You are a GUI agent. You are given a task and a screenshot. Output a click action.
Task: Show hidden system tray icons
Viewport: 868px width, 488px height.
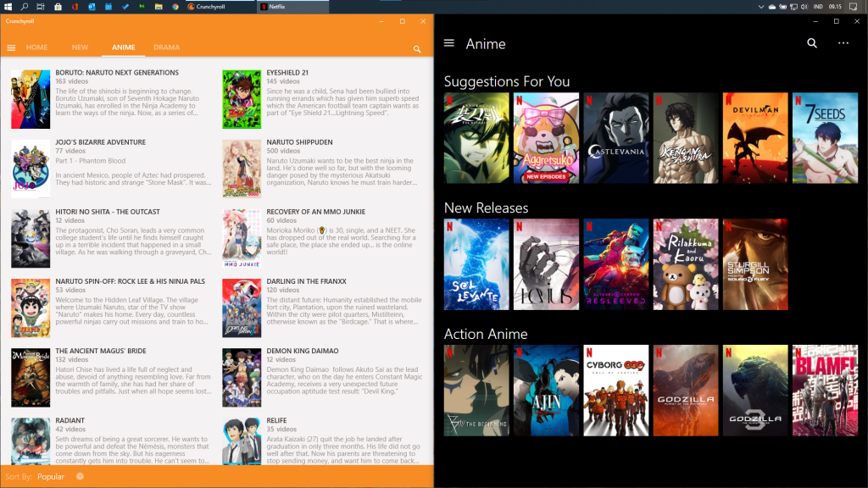pos(763,6)
